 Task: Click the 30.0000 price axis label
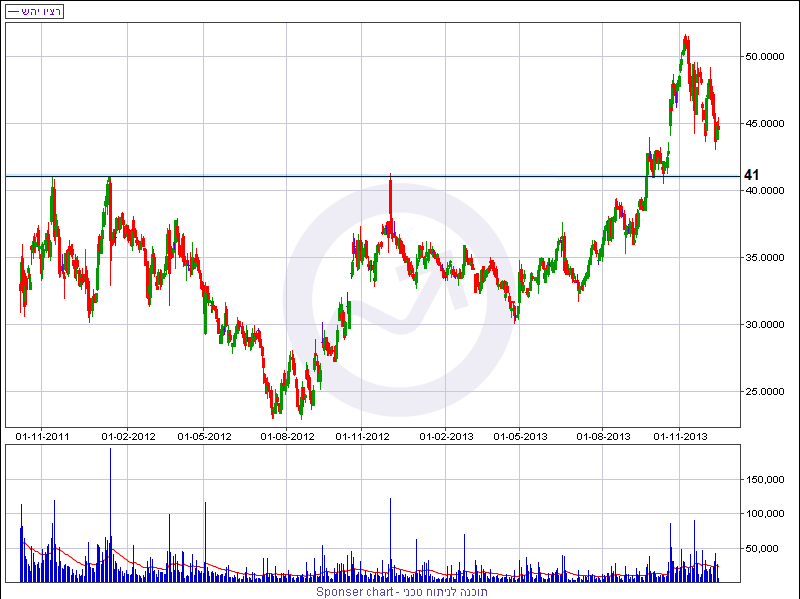pyautogui.click(x=764, y=325)
